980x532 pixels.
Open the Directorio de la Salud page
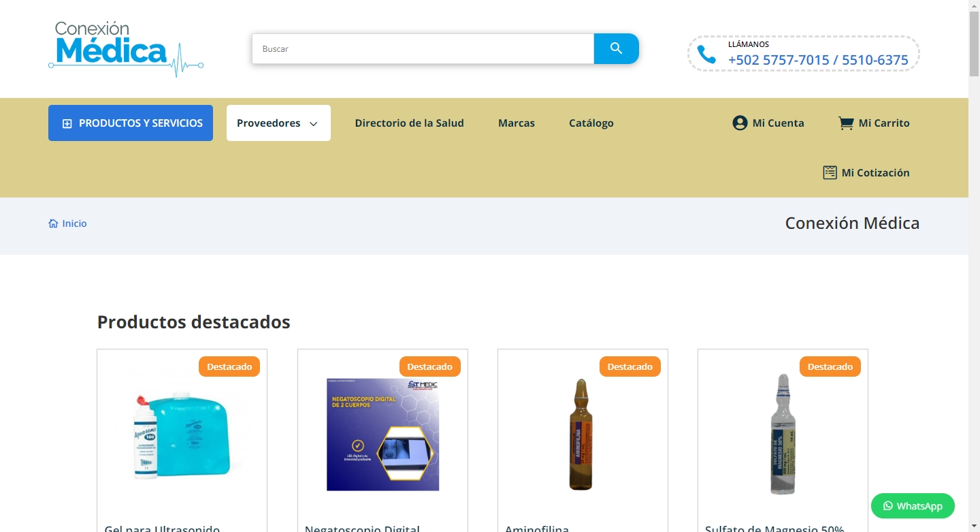click(x=409, y=123)
